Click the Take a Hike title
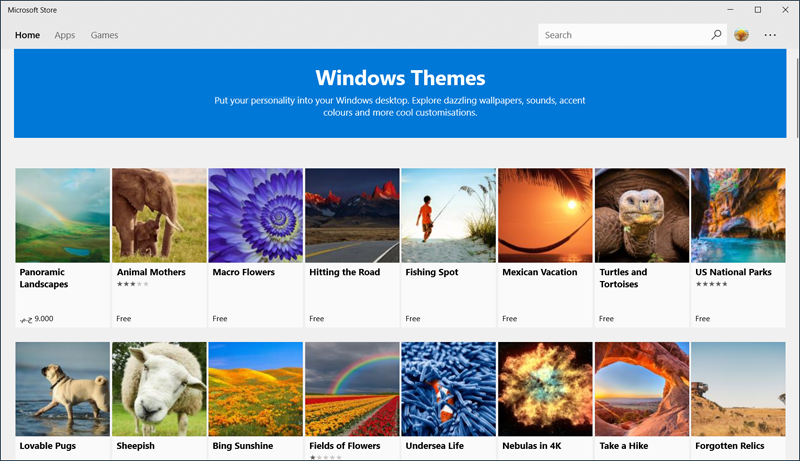The image size is (800, 461). click(x=623, y=446)
